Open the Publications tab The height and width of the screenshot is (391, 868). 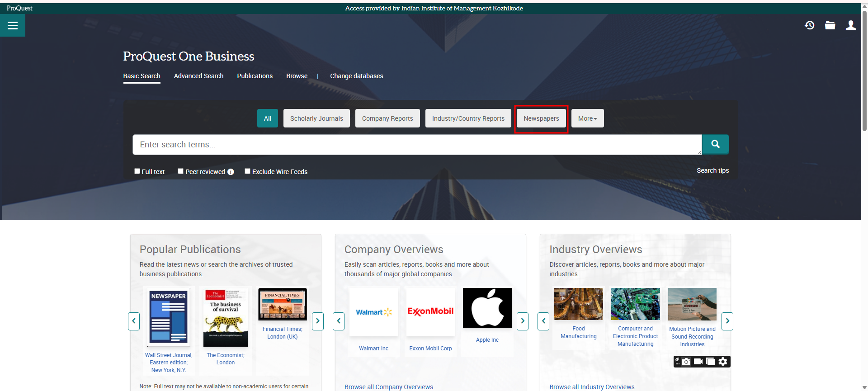(255, 76)
